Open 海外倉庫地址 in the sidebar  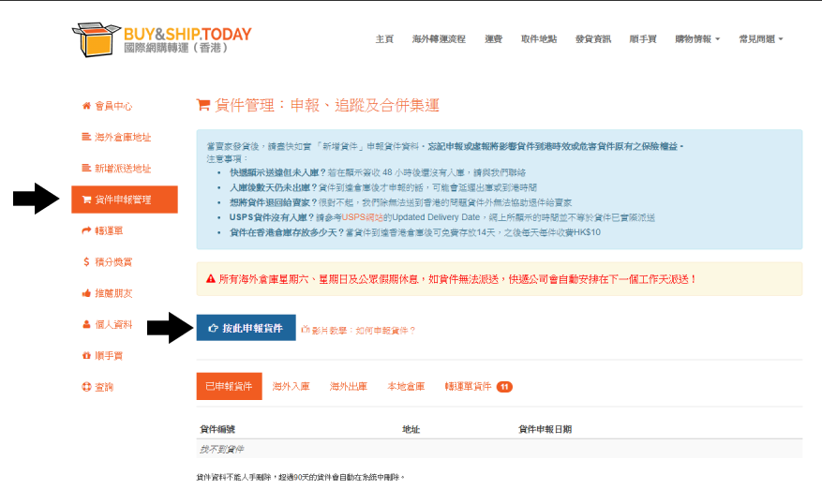[x=123, y=137]
